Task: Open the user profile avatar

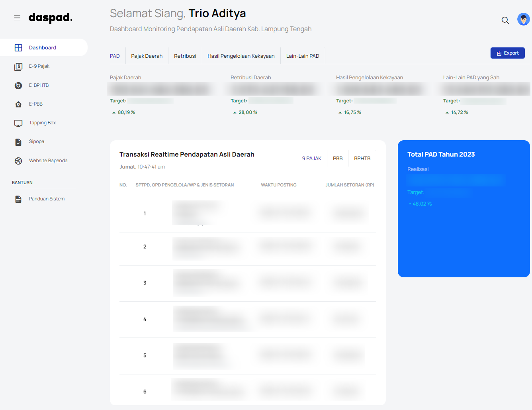Action: [523, 19]
